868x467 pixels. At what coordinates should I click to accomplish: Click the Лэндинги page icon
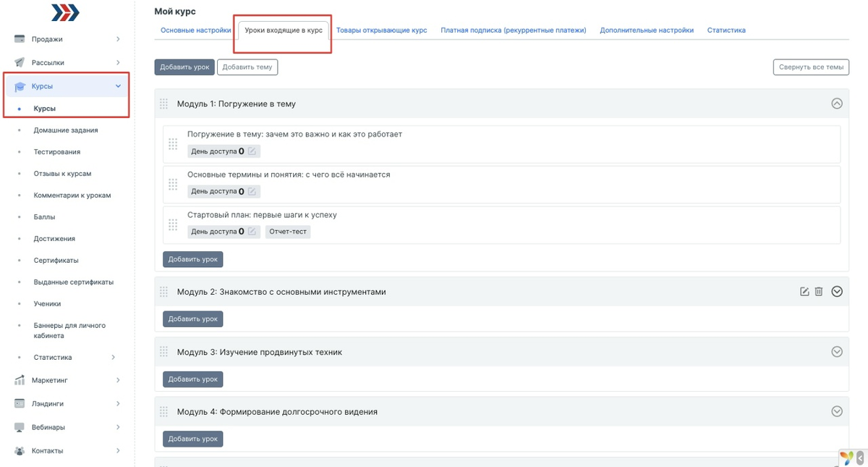(20, 403)
